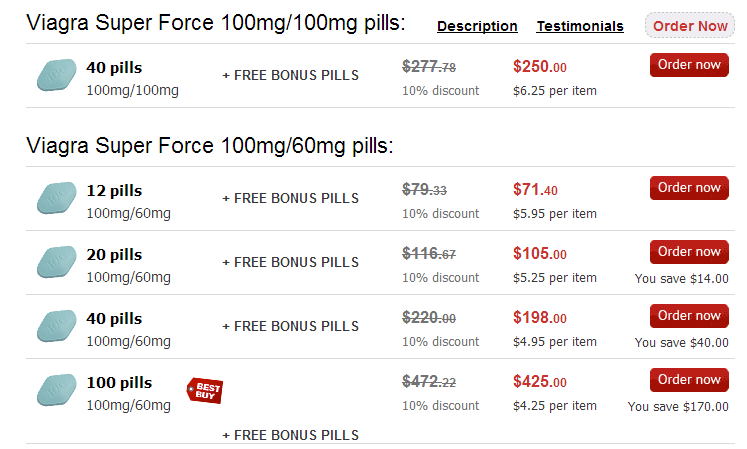Open the Testimonials link
This screenshot has width=747, height=449.
tap(580, 26)
